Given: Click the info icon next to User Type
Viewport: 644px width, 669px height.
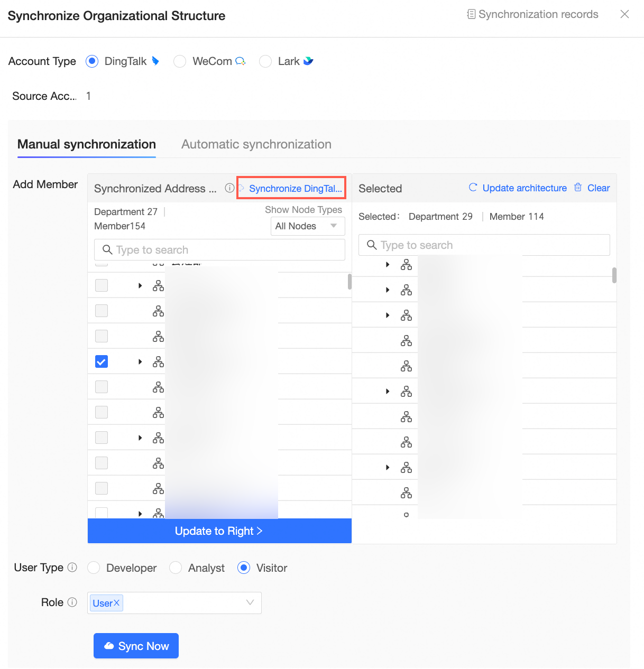Looking at the screenshot, I should coord(72,568).
